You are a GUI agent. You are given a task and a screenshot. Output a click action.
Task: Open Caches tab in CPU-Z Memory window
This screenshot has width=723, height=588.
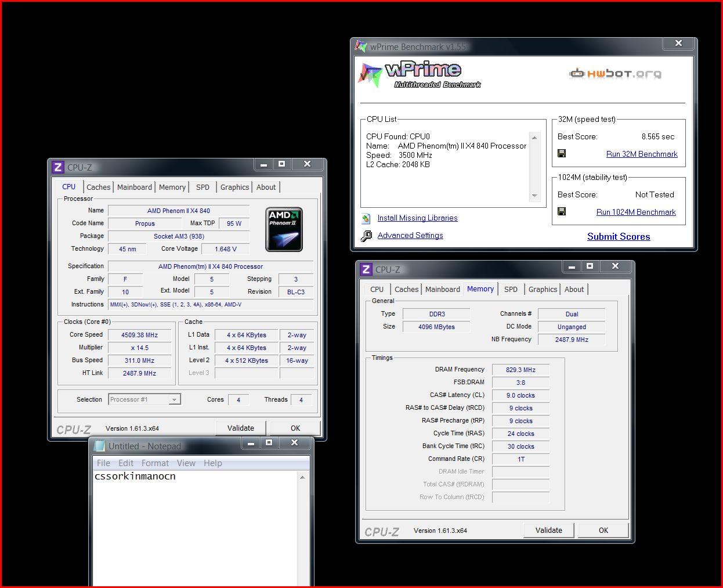(407, 289)
